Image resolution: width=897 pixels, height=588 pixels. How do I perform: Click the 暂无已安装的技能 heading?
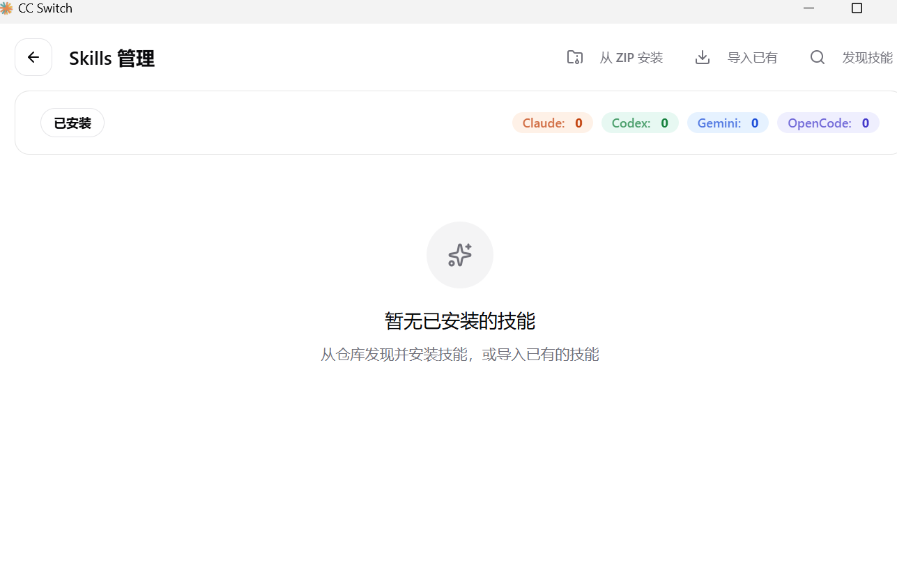point(460,321)
